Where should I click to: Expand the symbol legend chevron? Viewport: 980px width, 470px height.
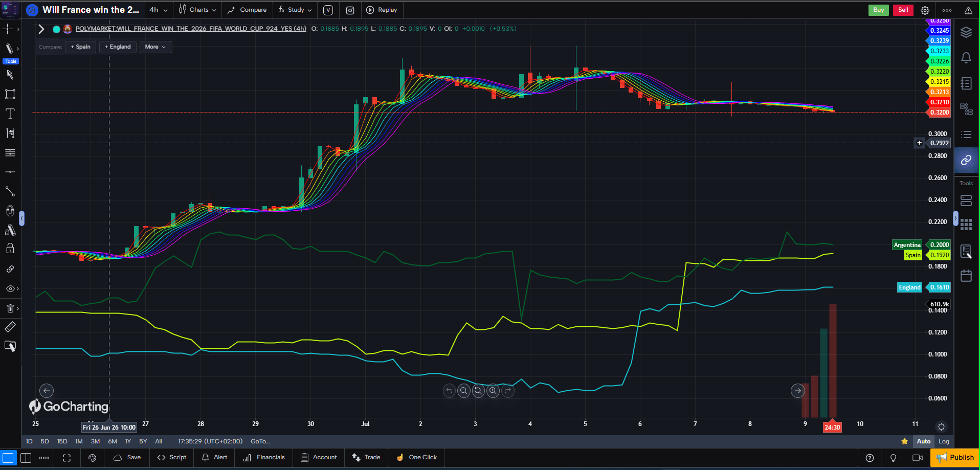(41, 29)
